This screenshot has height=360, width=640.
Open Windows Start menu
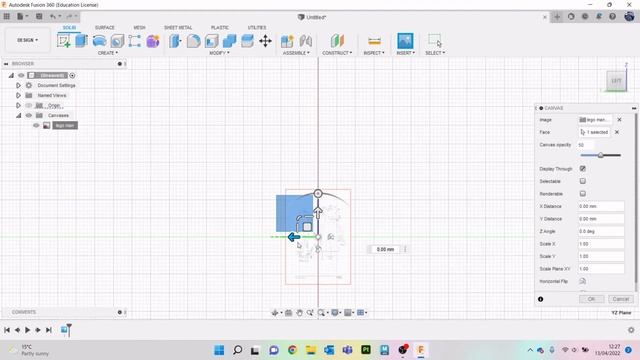click(219, 350)
